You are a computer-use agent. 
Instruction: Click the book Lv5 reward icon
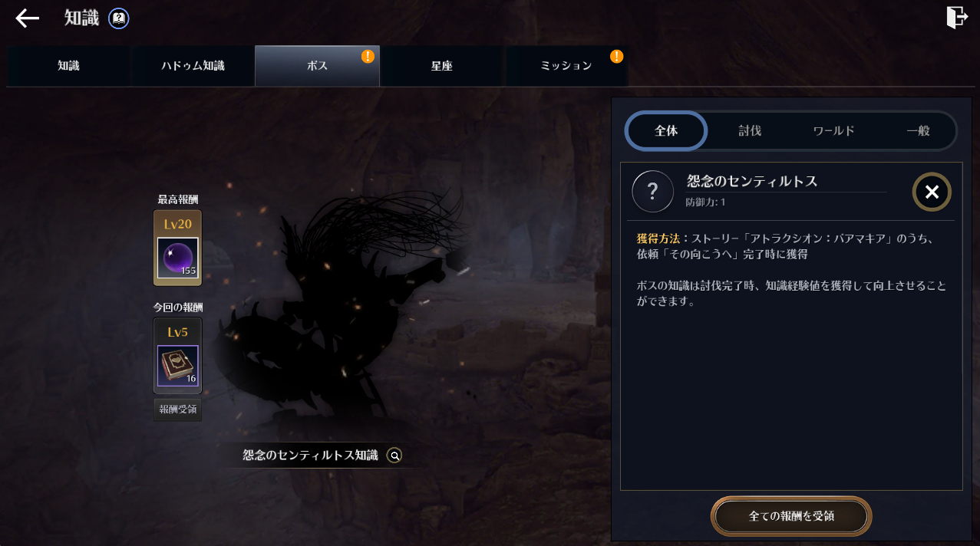tap(178, 366)
